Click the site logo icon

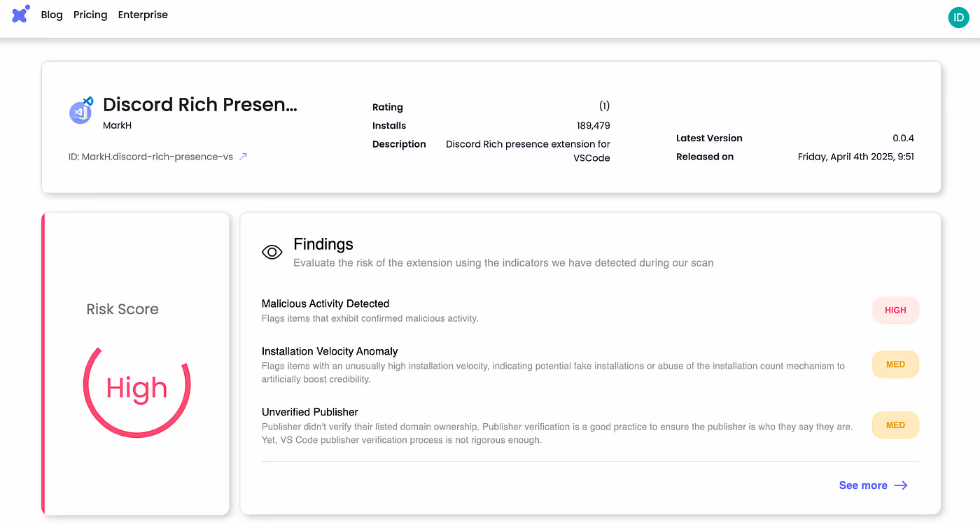point(21,14)
